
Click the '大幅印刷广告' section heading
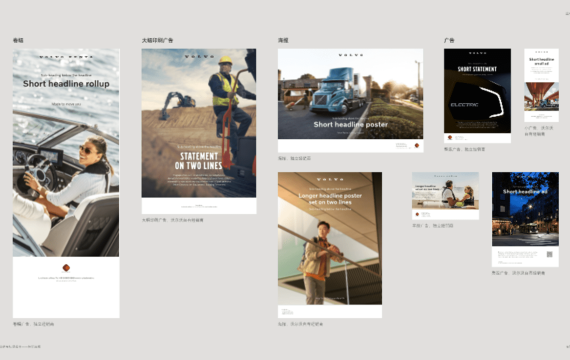pos(157,40)
